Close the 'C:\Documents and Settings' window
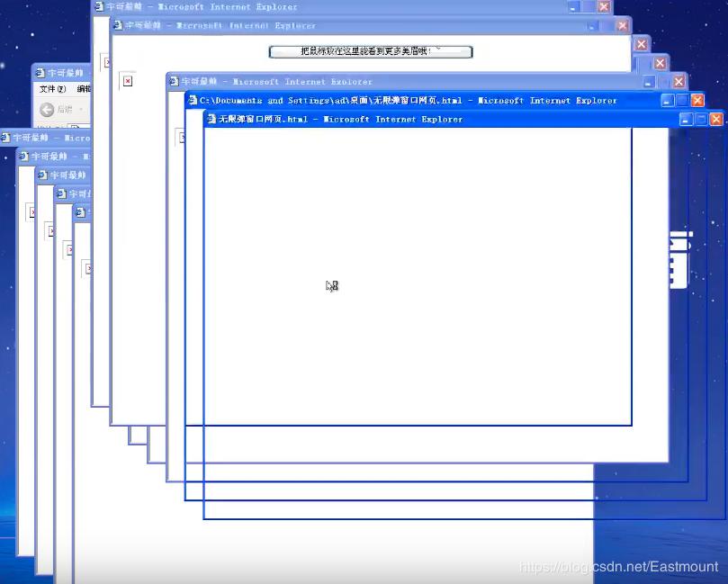 (x=697, y=100)
